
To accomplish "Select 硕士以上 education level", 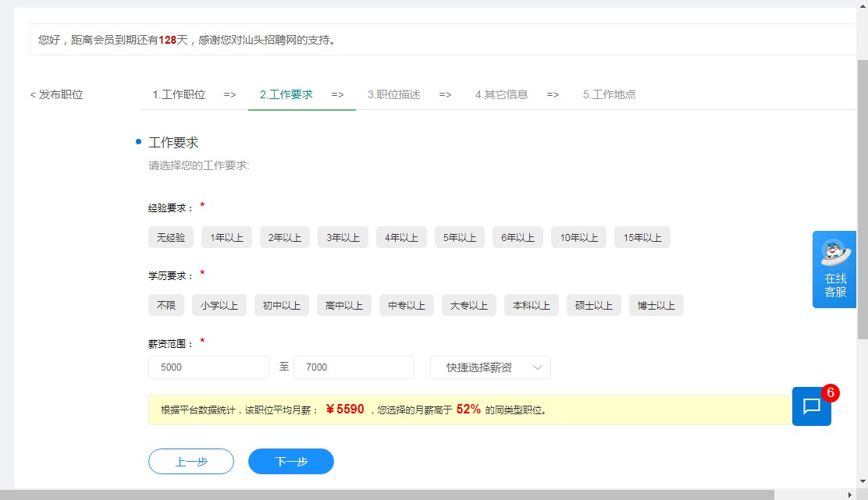I will coord(592,305).
